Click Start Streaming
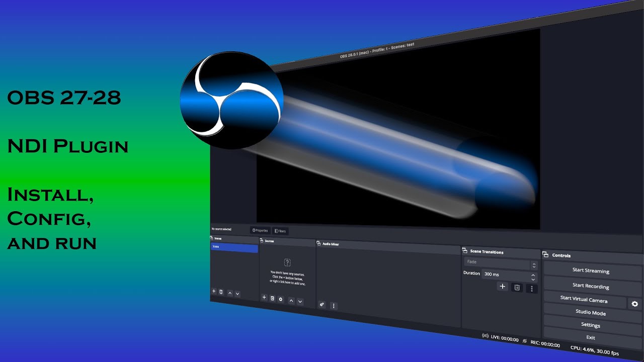 593,271
